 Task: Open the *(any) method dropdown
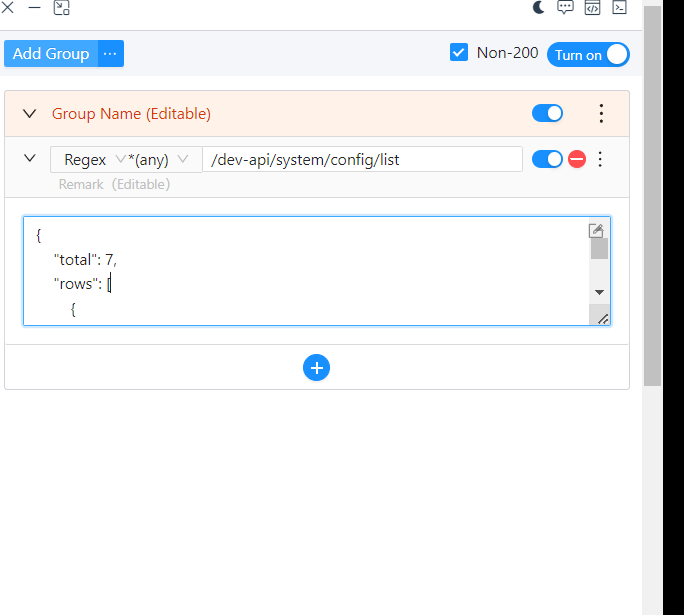[158, 160]
